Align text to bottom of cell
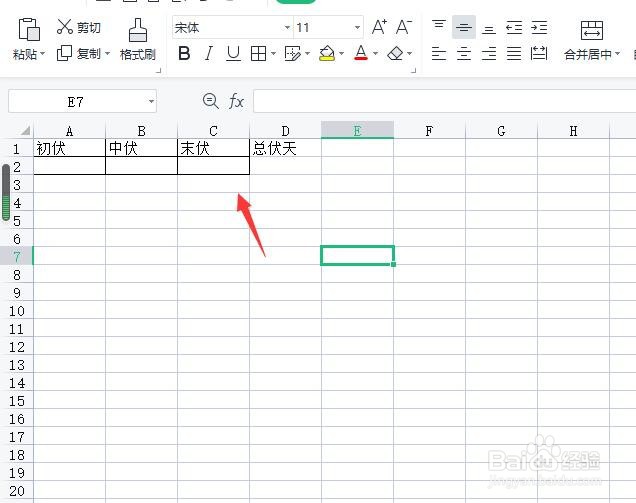Image resolution: width=636 pixels, height=503 pixels. [489, 28]
